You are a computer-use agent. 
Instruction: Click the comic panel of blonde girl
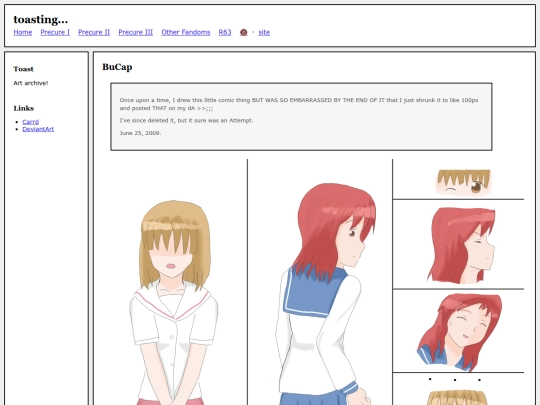click(x=174, y=282)
